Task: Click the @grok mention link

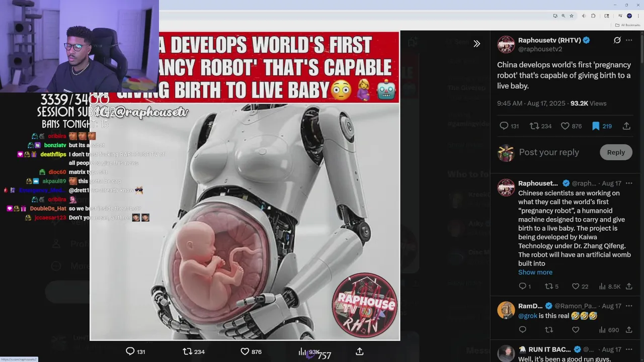Action: (x=528, y=316)
